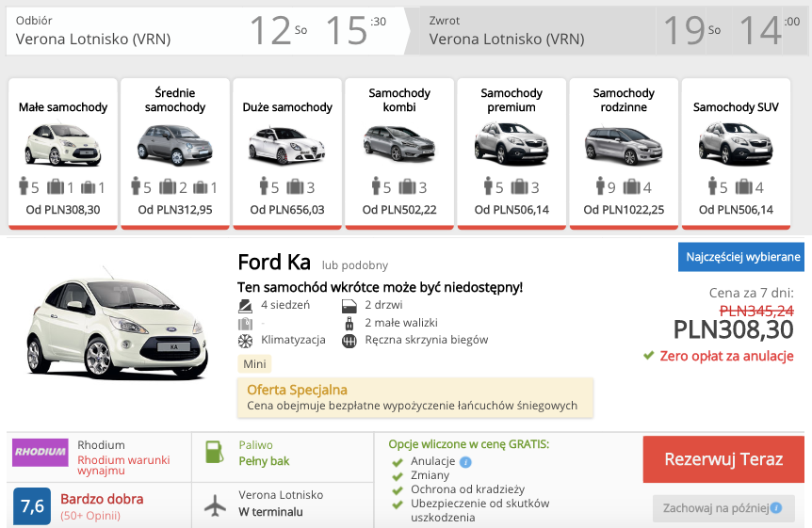
Task: Click the suitcase icon in Samochody SUV card
Action: tap(743, 186)
